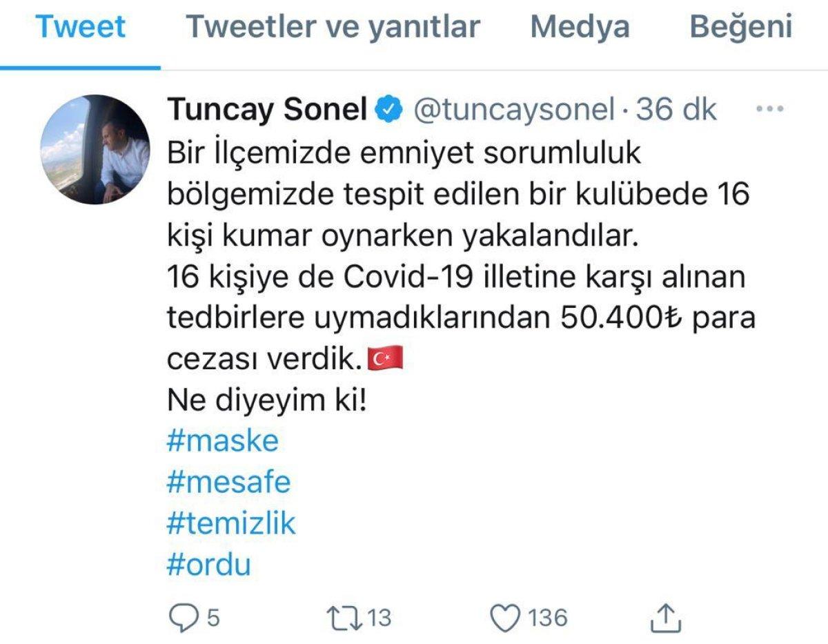Click the Turkish flag emoji in the tweet
828x644 pixels.
coord(384,356)
